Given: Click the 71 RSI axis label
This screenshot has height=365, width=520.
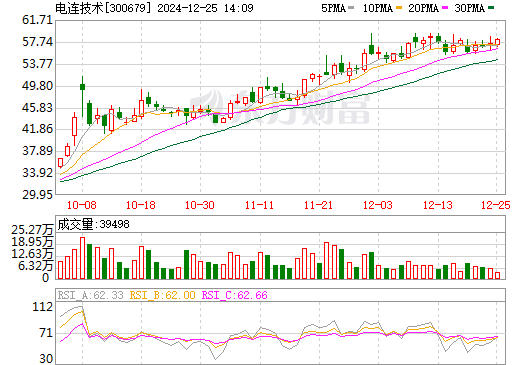Looking at the screenshot, I should 46,333.
